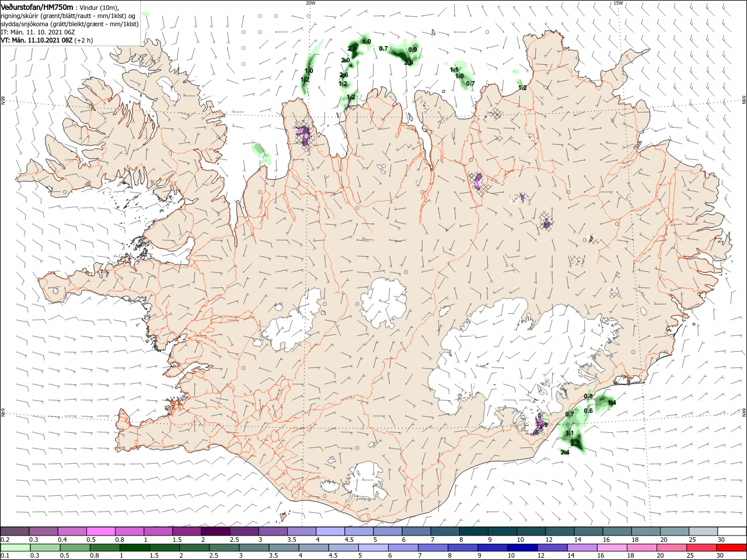Select the rain legend swatch starting at 0.5
The width and height of the screenshot is (747, 560).
pyautogui.click(x=75, y=548)
